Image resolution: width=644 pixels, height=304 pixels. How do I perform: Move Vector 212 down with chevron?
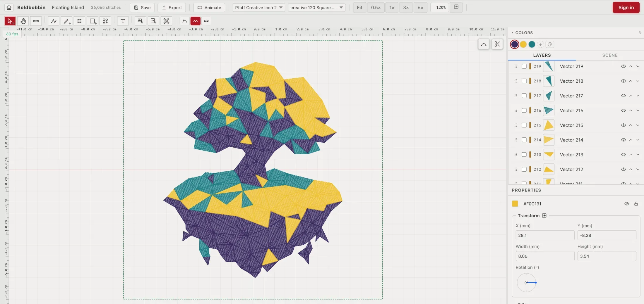pyautogui.click(x=638, y=169)
